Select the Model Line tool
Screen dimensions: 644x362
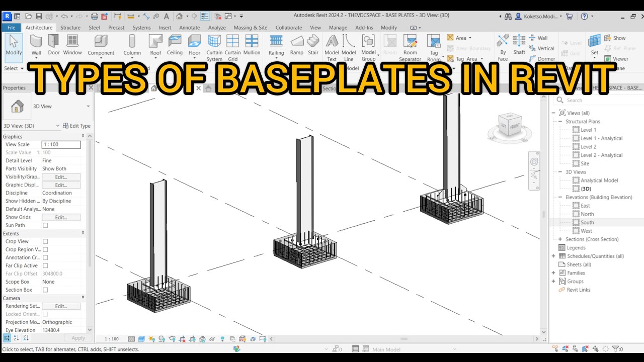click(349, 48)
